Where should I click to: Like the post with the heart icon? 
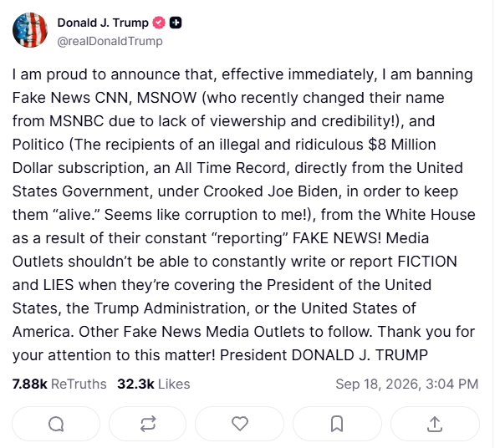(x=240, y=424)
